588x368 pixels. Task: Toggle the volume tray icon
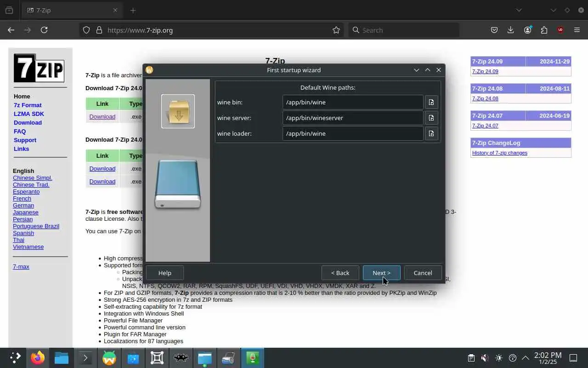pyautogui.click(x=485, y=358)
